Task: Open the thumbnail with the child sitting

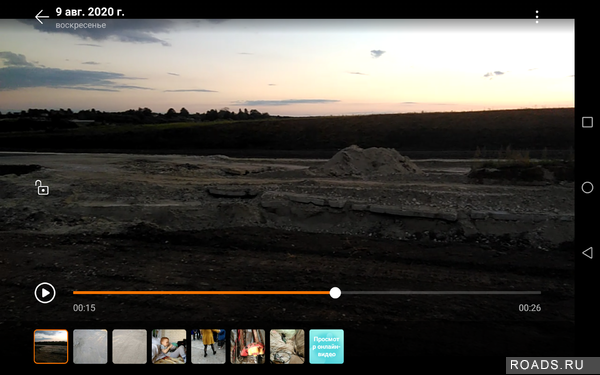Action: (x=169, y=346)
